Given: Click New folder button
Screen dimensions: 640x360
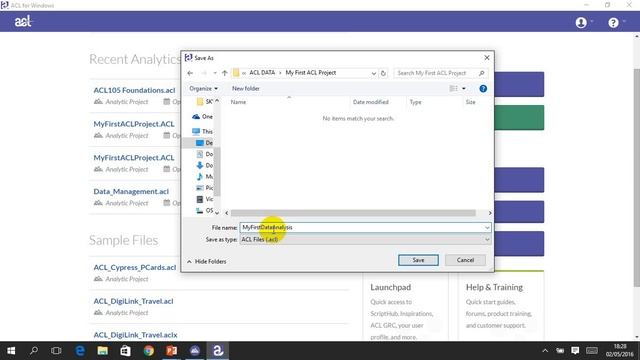Looking at the screenshot, I should pos(246,89).
